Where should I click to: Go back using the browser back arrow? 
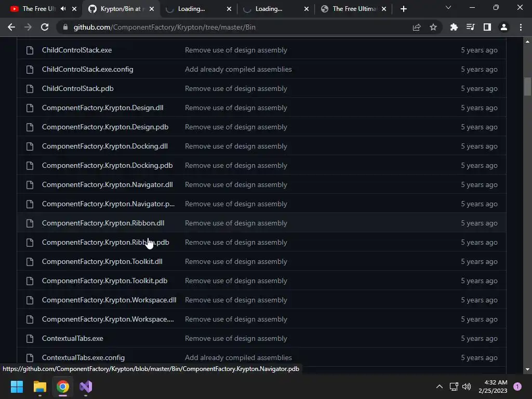click(11, 27)
